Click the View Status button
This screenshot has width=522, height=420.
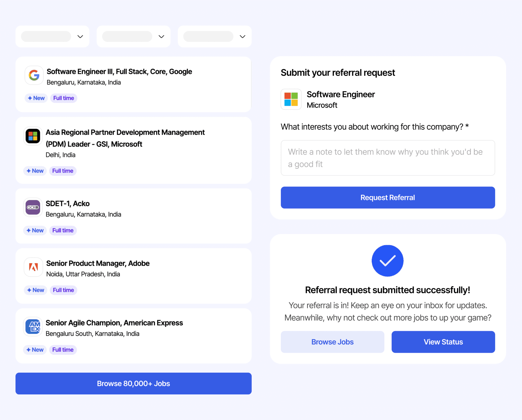(443, 342)
